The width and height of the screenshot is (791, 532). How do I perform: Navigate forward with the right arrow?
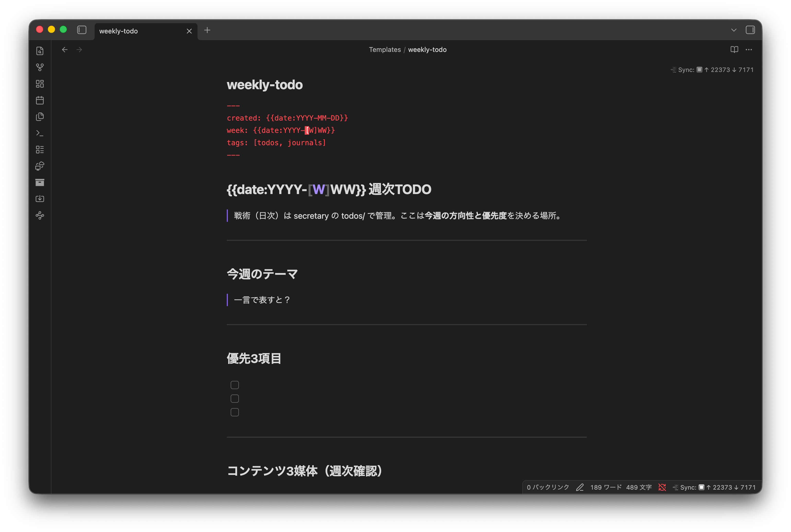pyautogui.click(x=79, y=50)
